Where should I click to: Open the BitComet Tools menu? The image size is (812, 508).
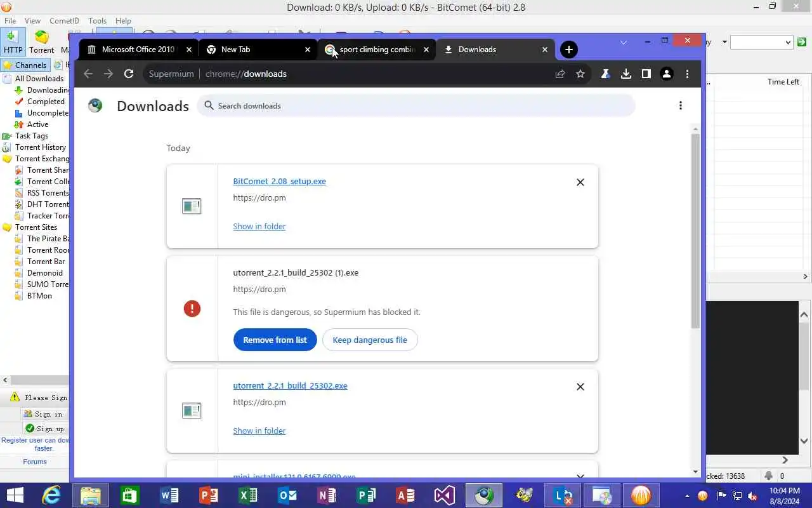point(97,21)
